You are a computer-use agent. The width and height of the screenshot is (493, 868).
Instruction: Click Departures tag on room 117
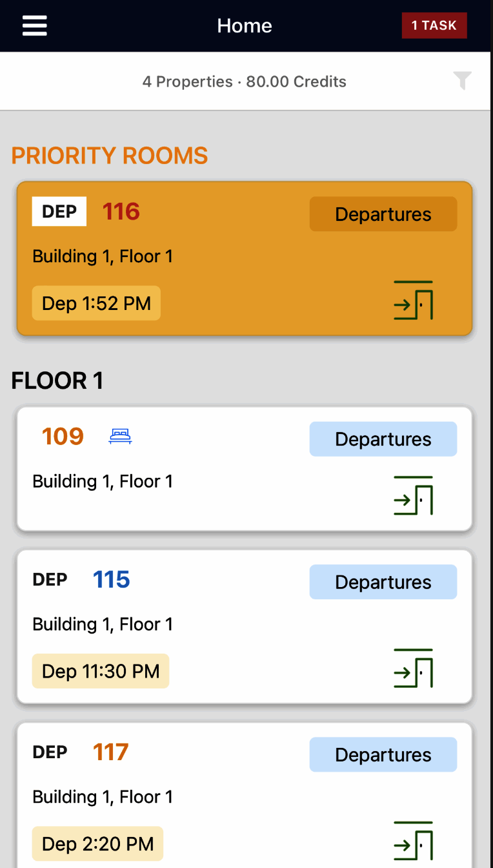(x=383, y=755)
